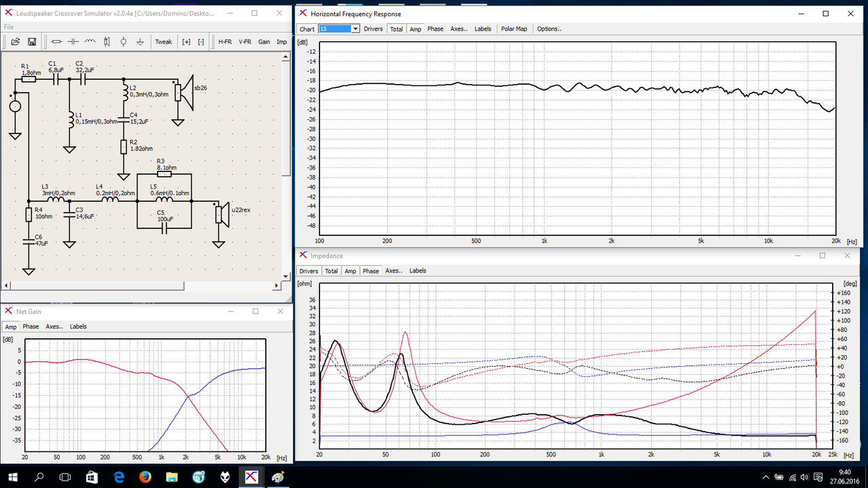Select the resistor component tool
Image resolution: width=868 pixels, height=488 pixels.
point(56,41)
